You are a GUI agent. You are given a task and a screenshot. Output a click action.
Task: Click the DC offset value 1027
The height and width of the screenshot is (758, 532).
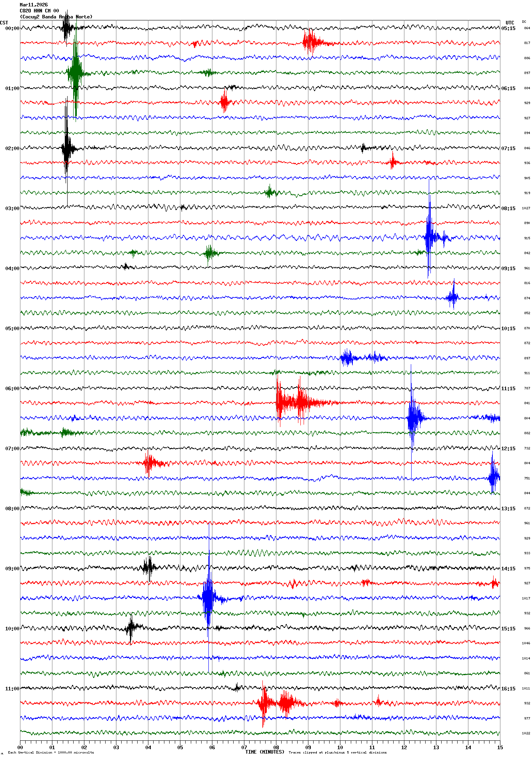click(x=526, y=209)
